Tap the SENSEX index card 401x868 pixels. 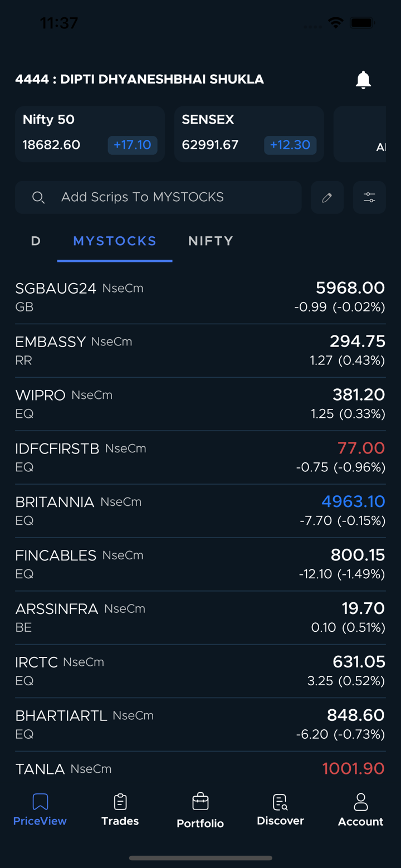pyautogui.click(x=249, y=134)
